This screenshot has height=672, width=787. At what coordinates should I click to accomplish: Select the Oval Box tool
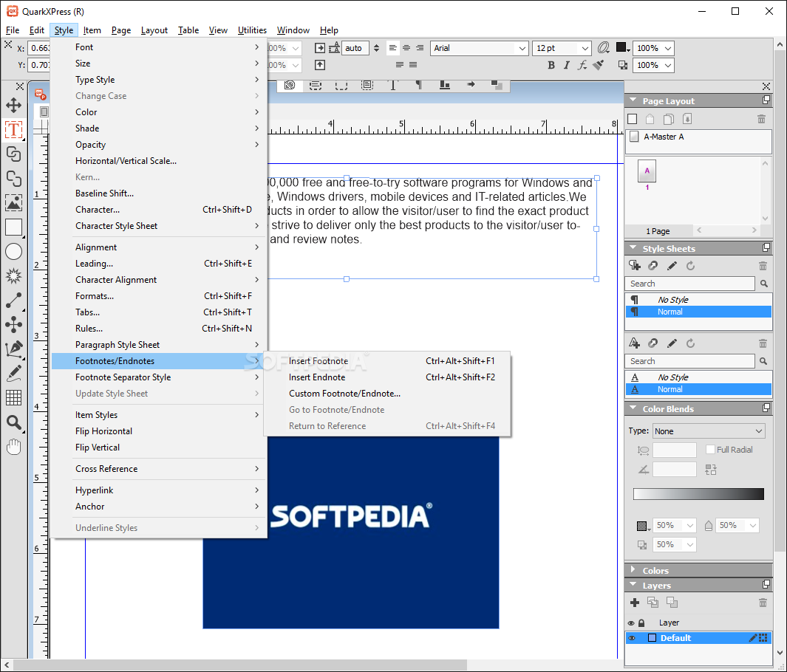(x=13, y=252)
